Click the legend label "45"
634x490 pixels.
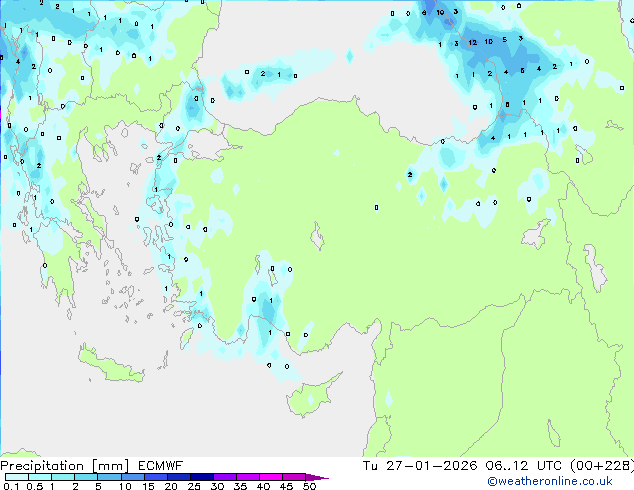click(x=287, y=486)
